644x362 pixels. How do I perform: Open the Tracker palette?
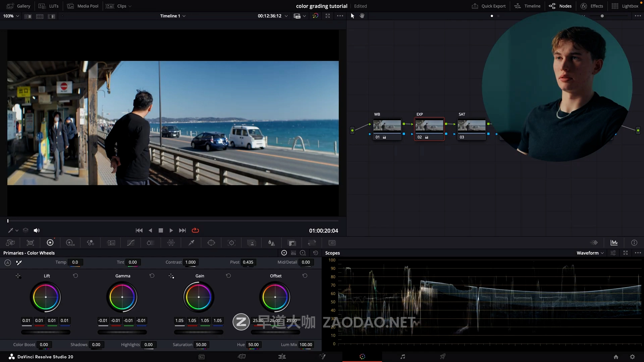231,243
